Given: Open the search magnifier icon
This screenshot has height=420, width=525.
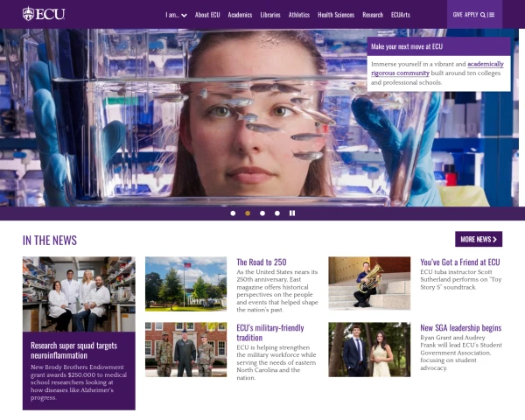Looking at the screenshot, I should [x=482, y=15].
